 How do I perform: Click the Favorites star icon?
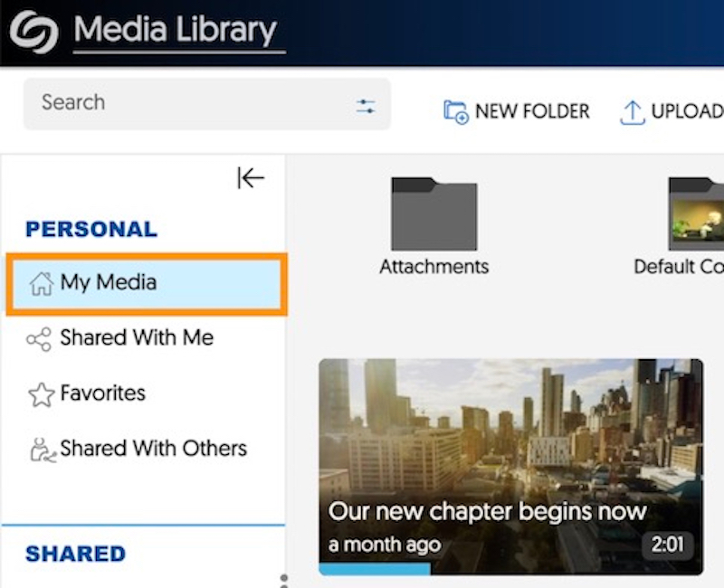[41, 394]
